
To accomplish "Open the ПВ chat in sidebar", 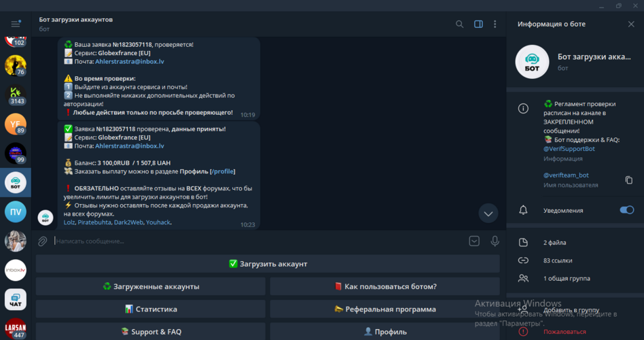I will [x=16, y=211].
